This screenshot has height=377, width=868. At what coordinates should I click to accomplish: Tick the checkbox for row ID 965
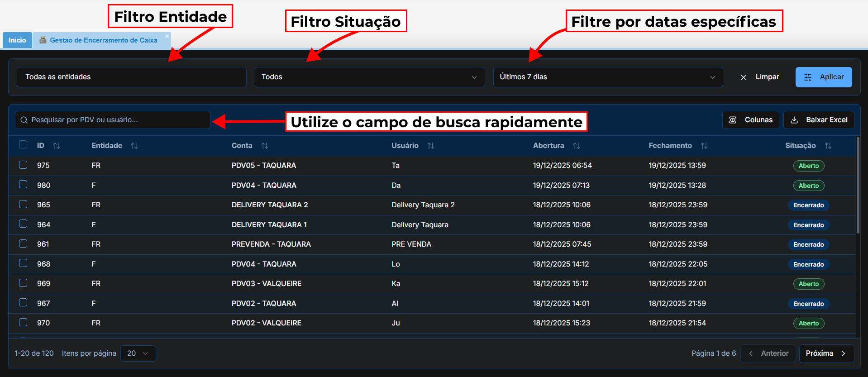tap(23, 204)
